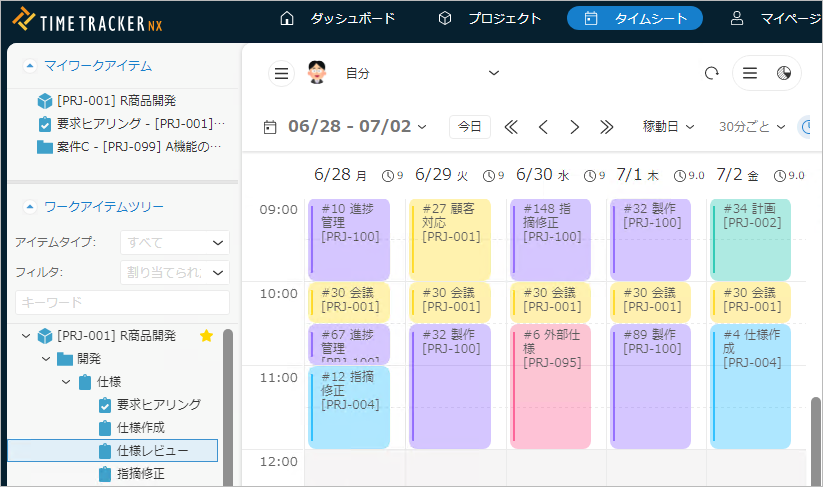Open the プロジェクト tab
The image size is (823, 487).
click(490, 18)
